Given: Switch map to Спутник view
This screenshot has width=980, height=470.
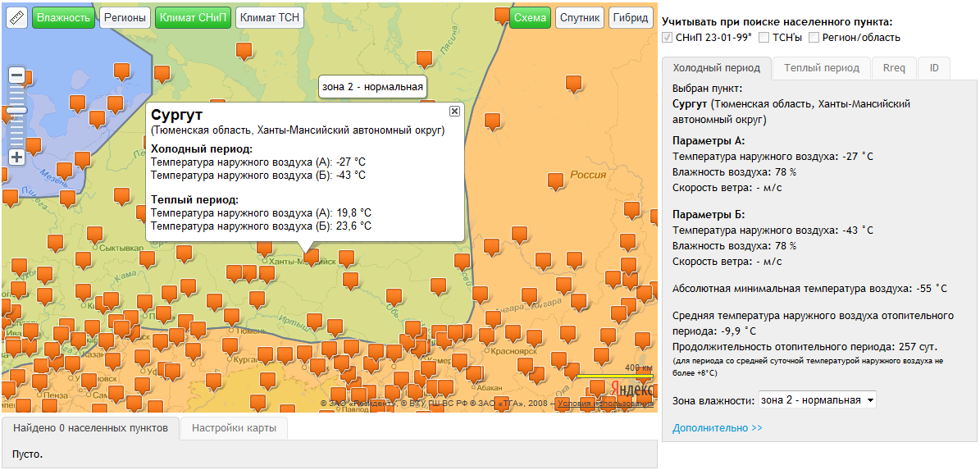Looking at the screenshot, I should click(x=580, y=17).
